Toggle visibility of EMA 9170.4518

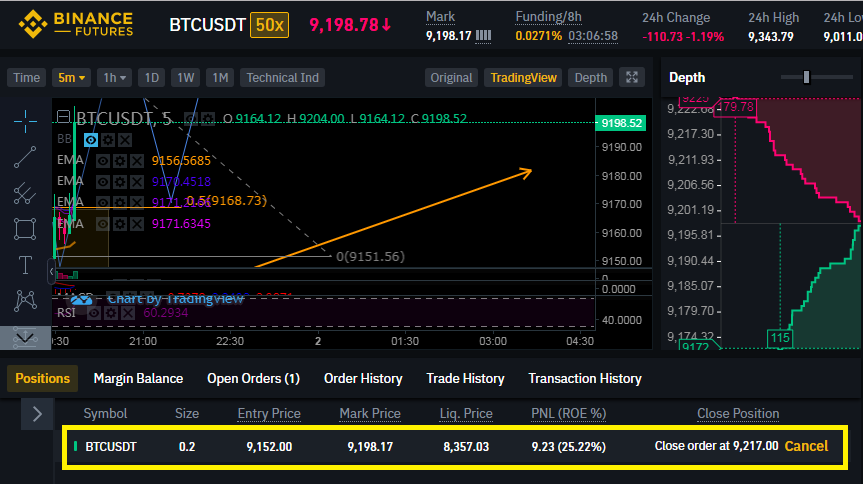click(x=102, y=182)
